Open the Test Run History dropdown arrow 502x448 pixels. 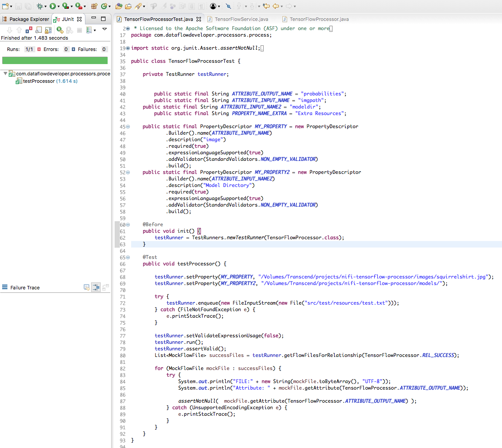tap(95, 31)
